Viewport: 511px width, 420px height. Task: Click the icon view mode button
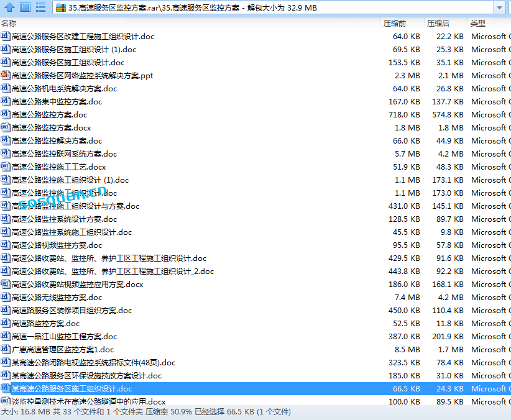point(25,7)
